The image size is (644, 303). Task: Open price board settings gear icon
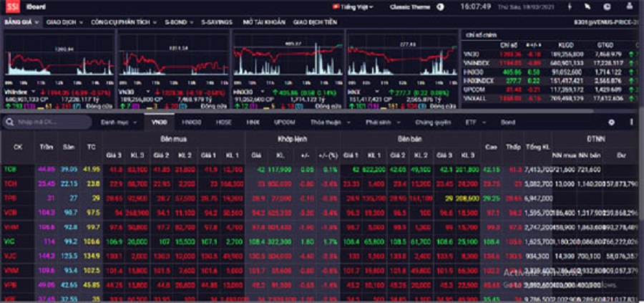[610, 122]
